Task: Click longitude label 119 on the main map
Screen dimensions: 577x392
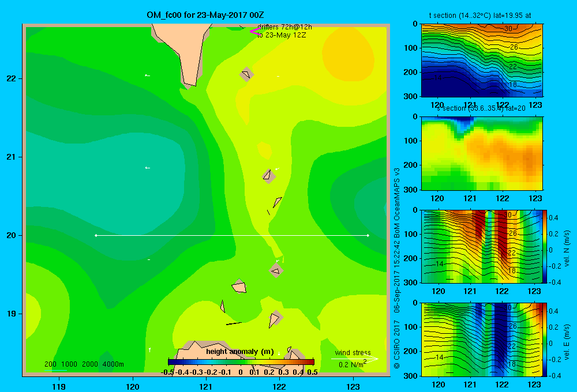Action: coord(59,386)
